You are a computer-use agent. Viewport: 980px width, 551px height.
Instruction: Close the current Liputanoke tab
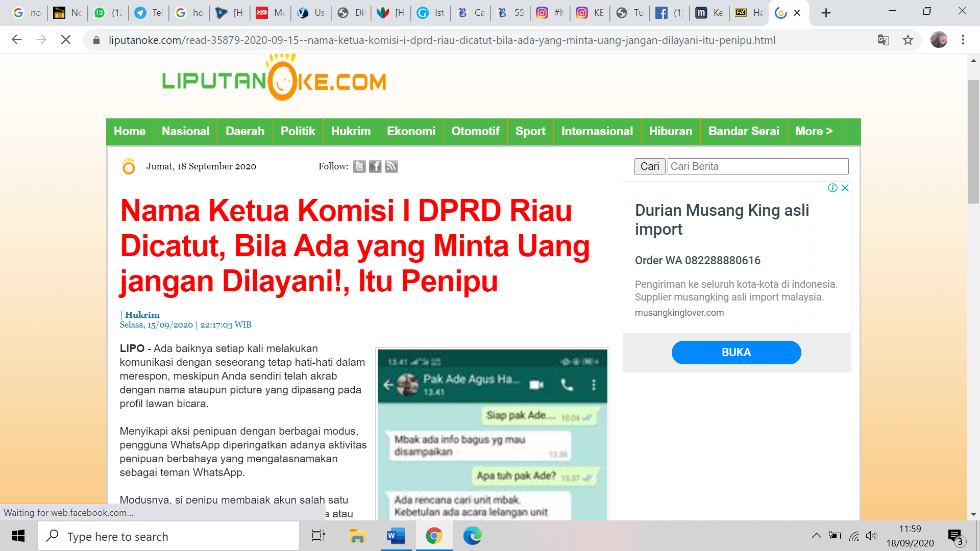(797, 13)
